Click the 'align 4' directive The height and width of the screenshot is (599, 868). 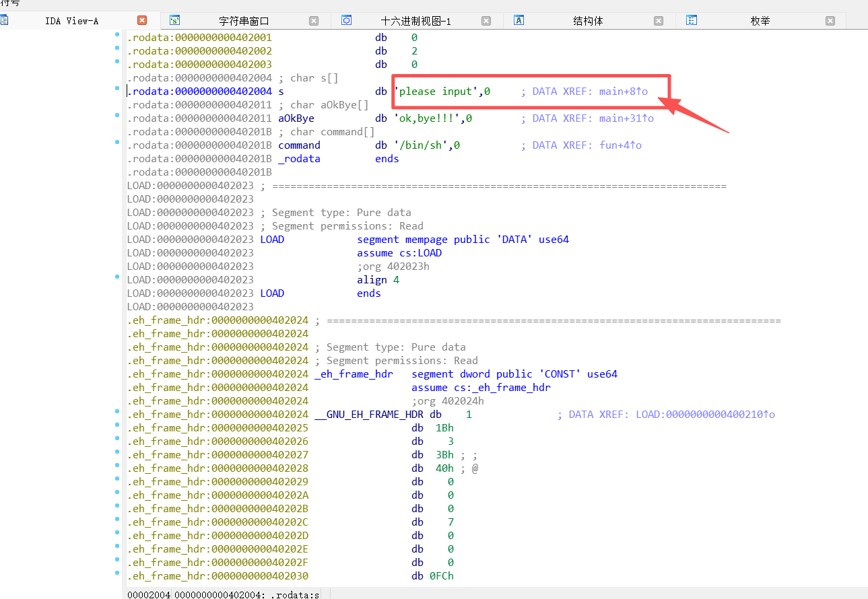(378, 280)
